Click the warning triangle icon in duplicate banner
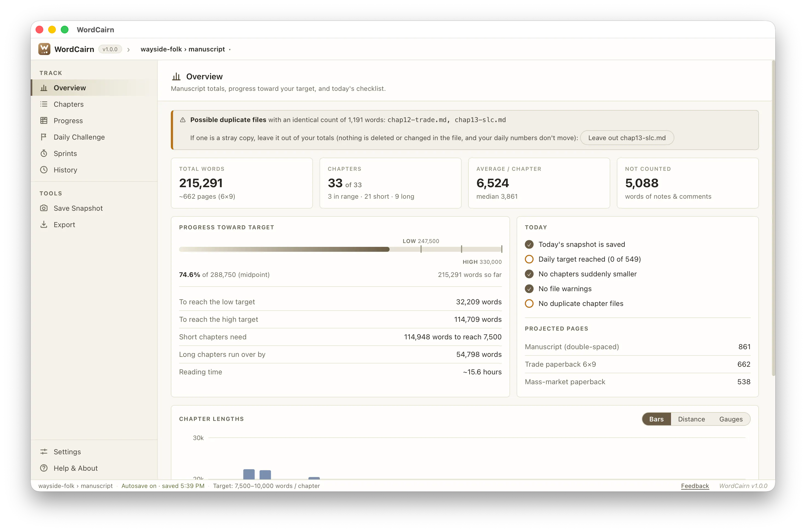 coord(183,120)
